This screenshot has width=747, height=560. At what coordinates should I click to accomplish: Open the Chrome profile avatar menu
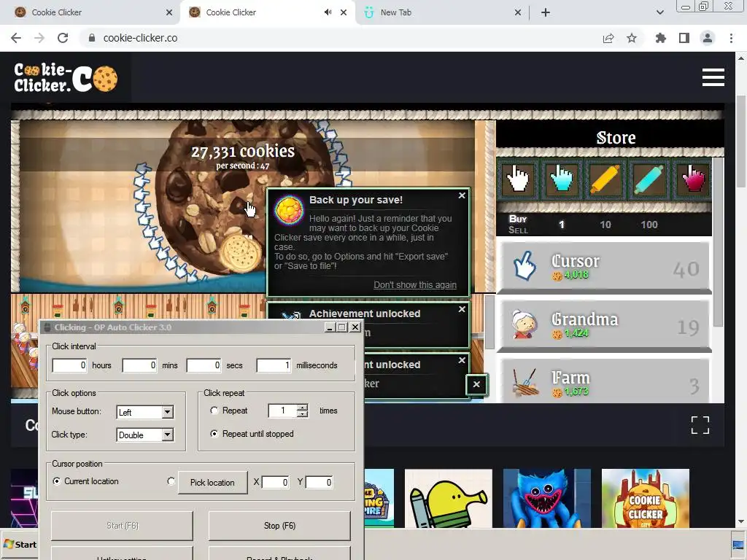(x=708, y=38)
